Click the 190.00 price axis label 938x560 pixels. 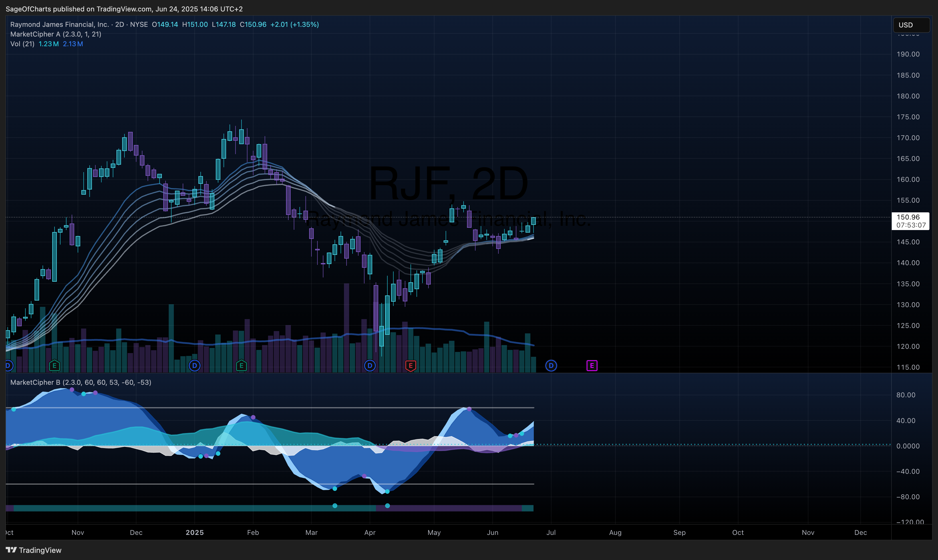[908, 54]
